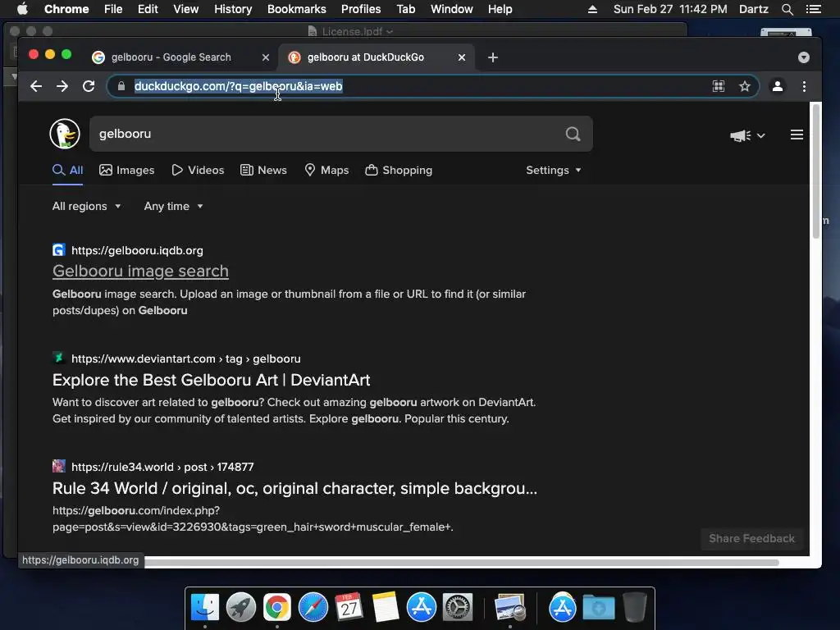Open Finder from the Dock
This screenshot has width=840, height=630.
[205, 607]
